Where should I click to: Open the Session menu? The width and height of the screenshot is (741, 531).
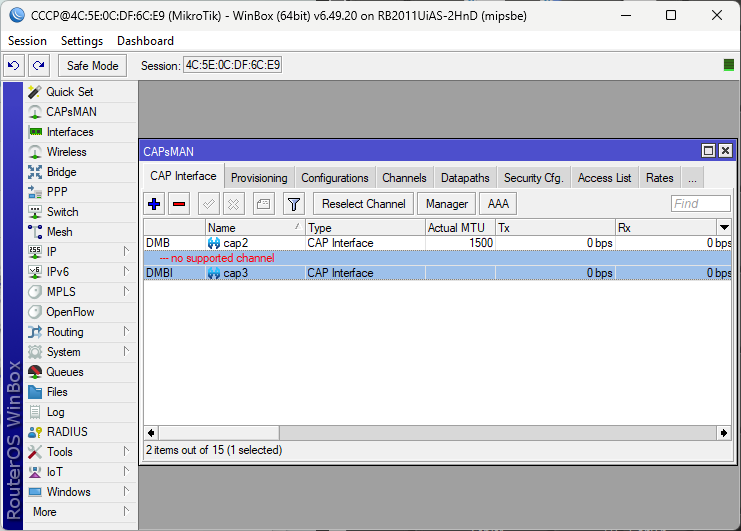27,41
